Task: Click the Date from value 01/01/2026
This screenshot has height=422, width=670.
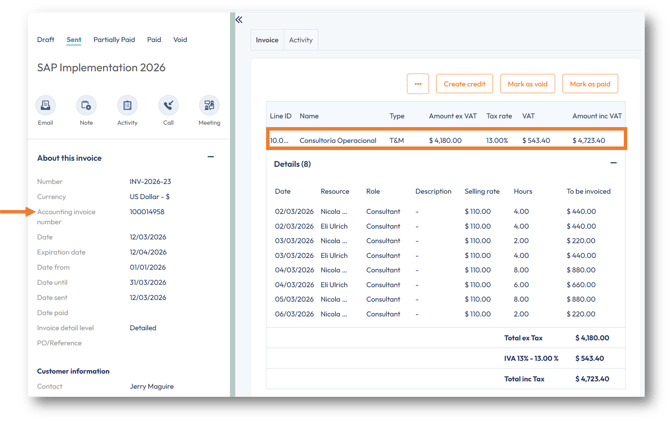Action: (148, 267)
